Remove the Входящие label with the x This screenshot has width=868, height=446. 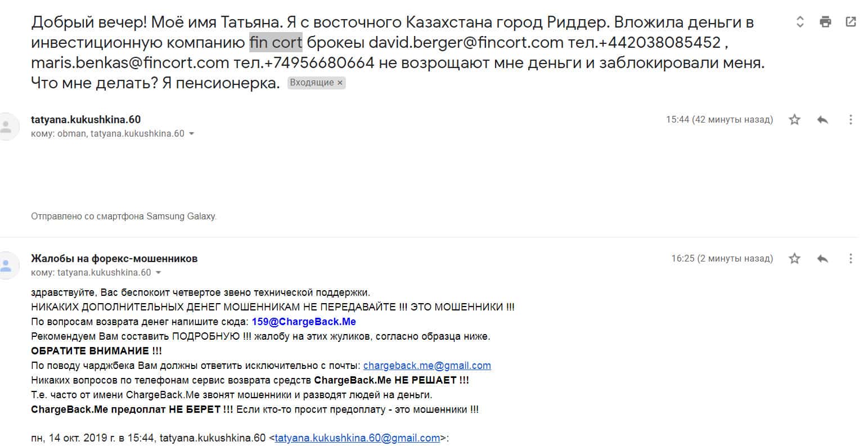pos(340,83)
